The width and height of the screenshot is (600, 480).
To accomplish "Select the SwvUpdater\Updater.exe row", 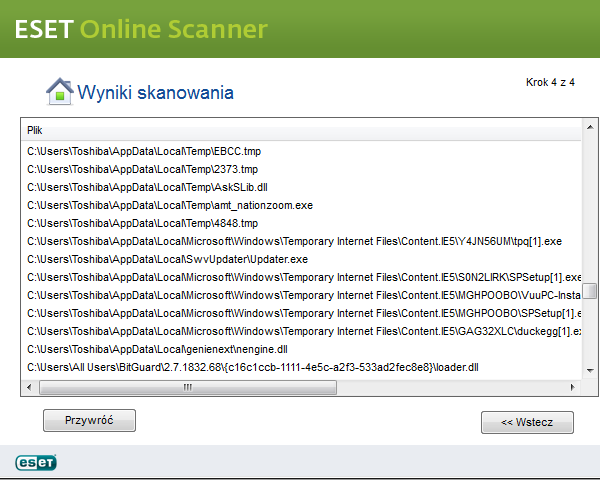I will [x=302, y=259].
